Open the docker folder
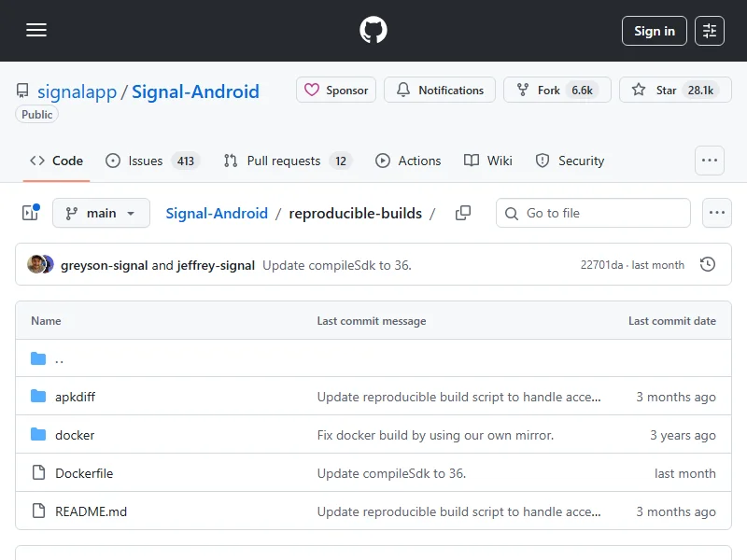Image resolution: width=747 pixels, height=560 pixels. coord(75,435)
